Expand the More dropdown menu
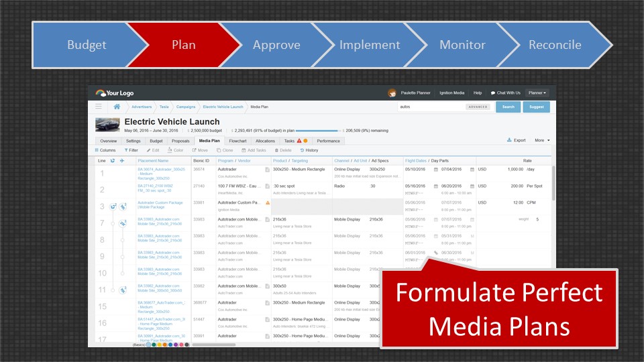The width and height of the screenshot is (644, 362). pos(542,140)
